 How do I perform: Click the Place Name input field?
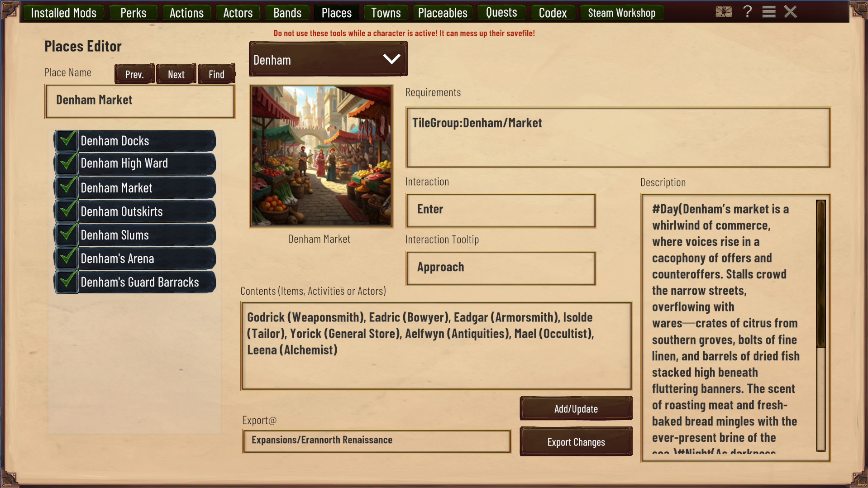[x=140, y=101]
